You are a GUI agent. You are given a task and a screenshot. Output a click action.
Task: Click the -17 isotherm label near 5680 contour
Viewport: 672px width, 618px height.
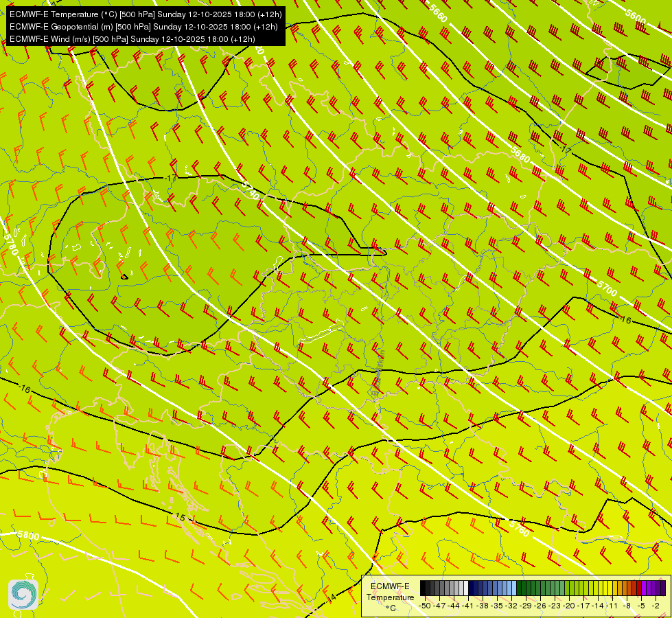pos(566,150)
